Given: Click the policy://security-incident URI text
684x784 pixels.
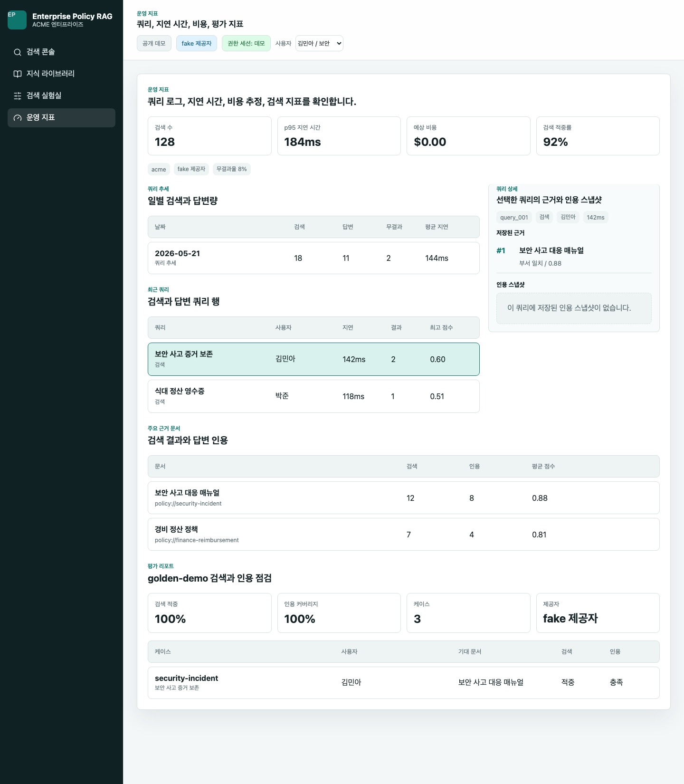Looking at the screenshot, I should click(188, 504).
